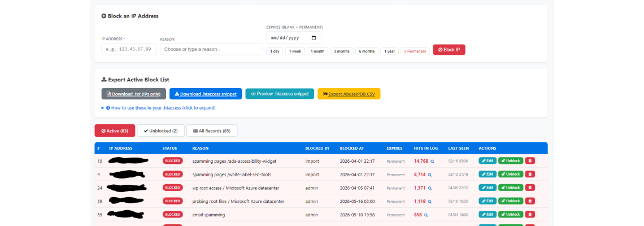Screen dimensions: 644x226
Task: Choose the Permanent expiry option
Action: click(415, 51)
